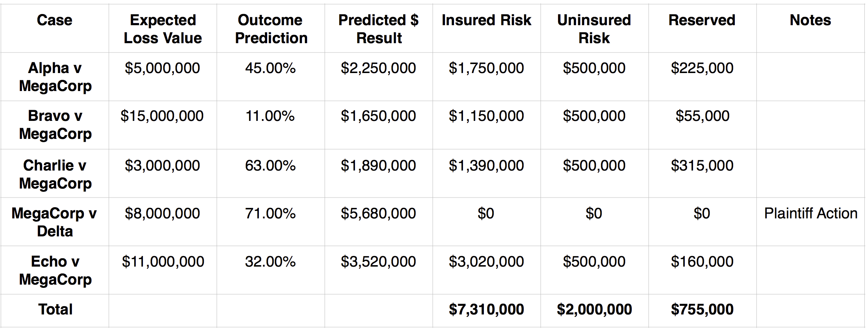Image resolution: width=868 pixels, height=331 pixels.
Task: Select the $2,000,000 total uninsured risk cell
Action: [594, 309]
